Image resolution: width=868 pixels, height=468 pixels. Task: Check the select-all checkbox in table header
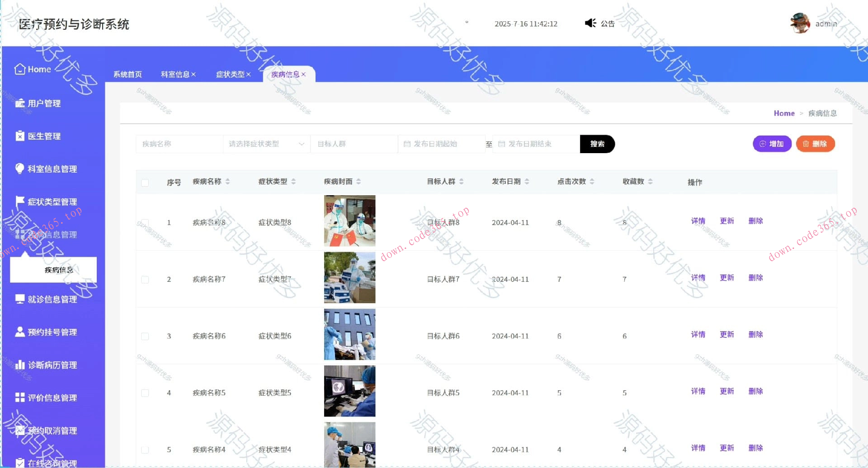tap(145, 183)
